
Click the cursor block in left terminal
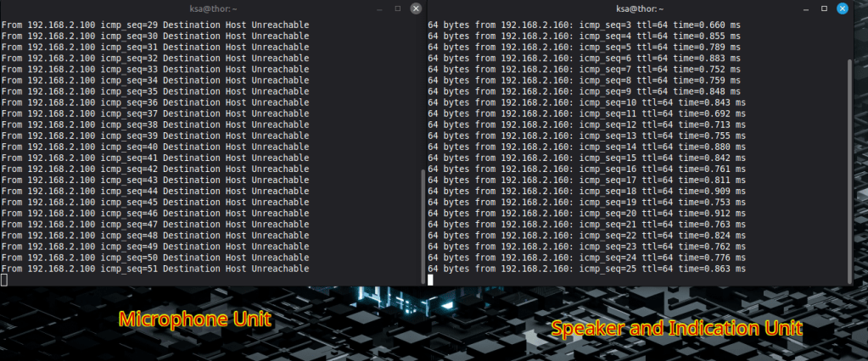(x=4, y=280)
